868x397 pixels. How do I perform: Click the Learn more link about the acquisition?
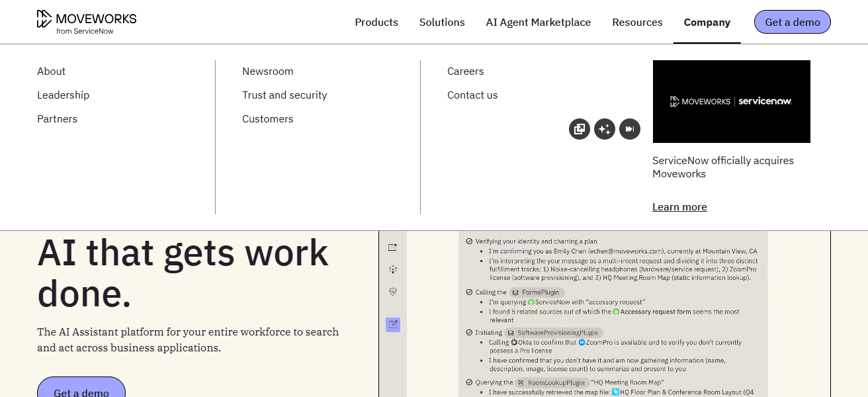pyautogui.click(x=679, y=206)
